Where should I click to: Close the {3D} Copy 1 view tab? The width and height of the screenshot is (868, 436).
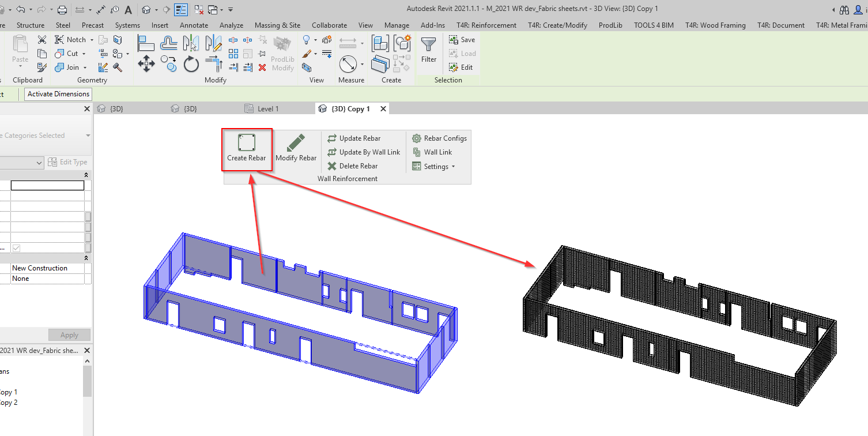click(383, 108)
